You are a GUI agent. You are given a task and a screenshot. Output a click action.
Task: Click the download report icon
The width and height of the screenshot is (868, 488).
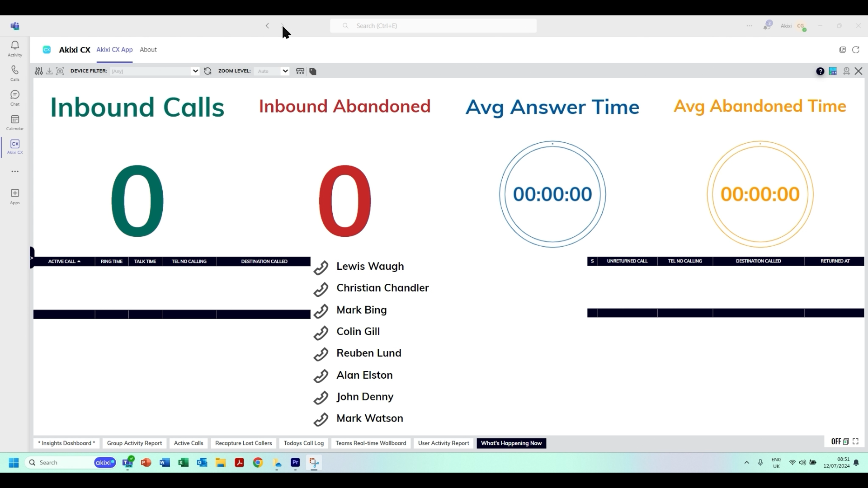pos(49,71)
